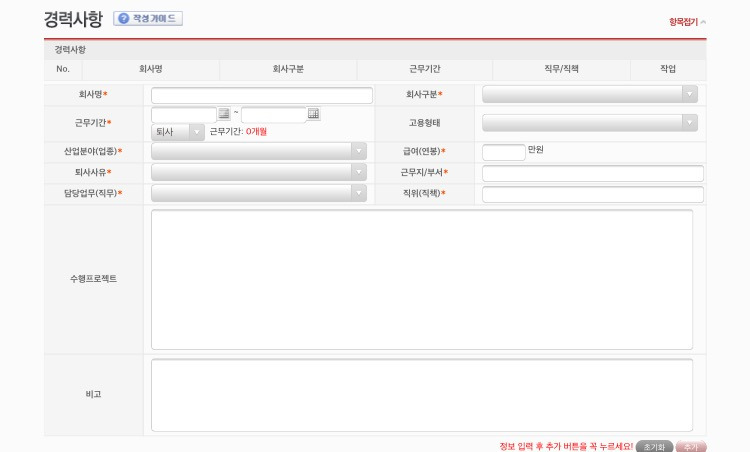Click the 회사명 column header
Screen dimensions: 750x452
[x=151, y=69]
